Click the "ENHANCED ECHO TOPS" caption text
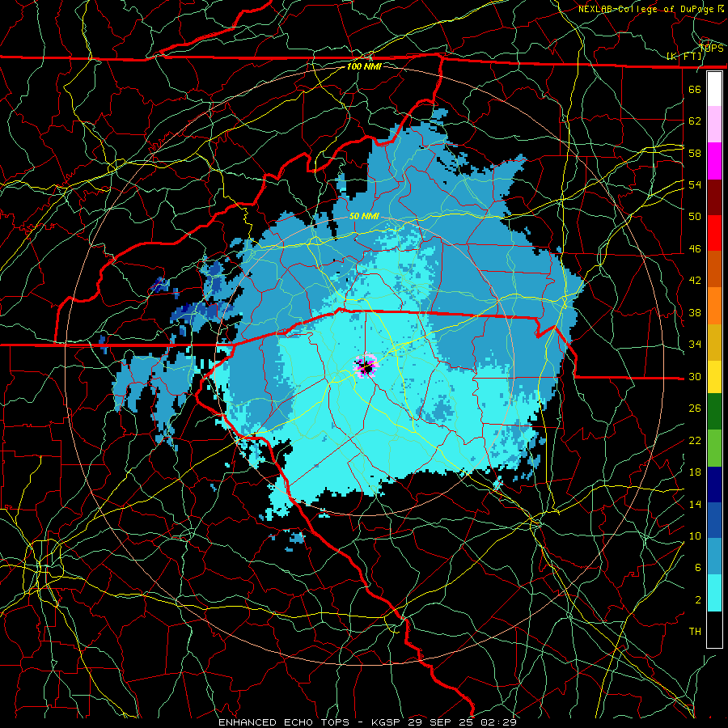This screenshot has width=728, height=728. 283,722
